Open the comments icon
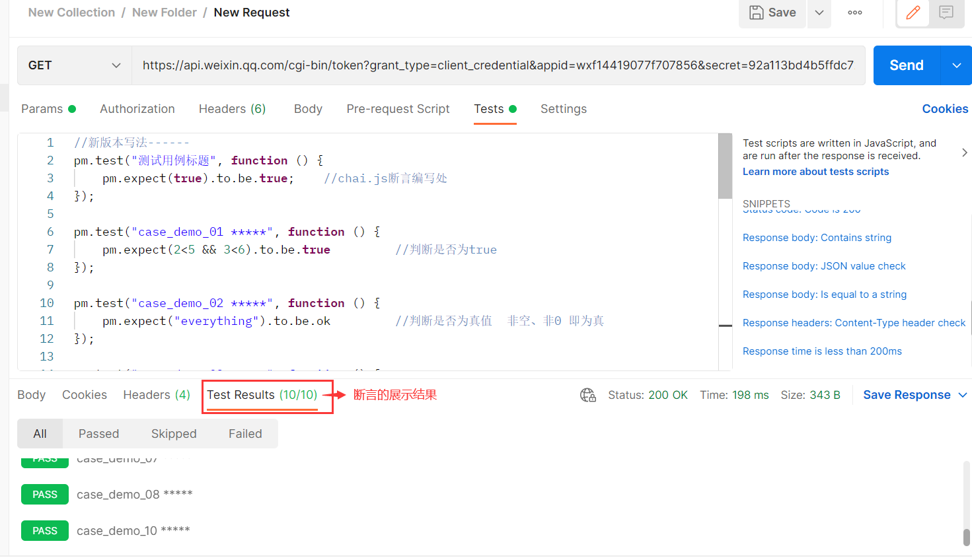Screen dimensions: 972x560 click(946, 13)
